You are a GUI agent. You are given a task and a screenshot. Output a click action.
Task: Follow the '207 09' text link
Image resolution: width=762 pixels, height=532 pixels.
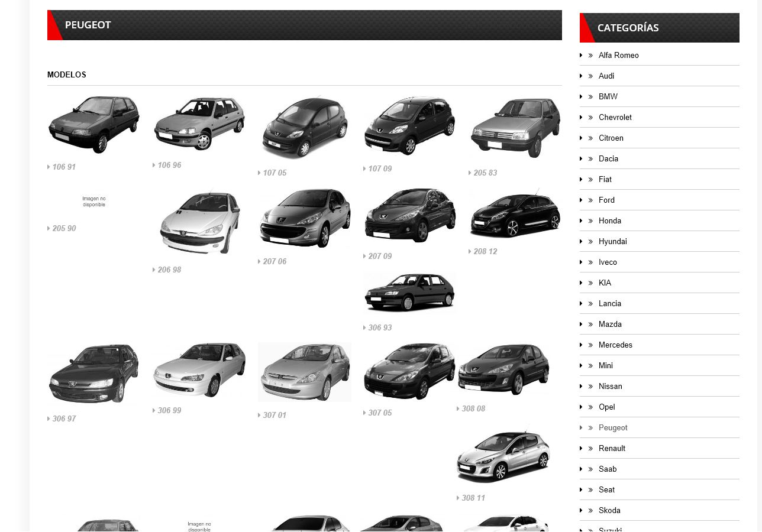pos(380,257)
